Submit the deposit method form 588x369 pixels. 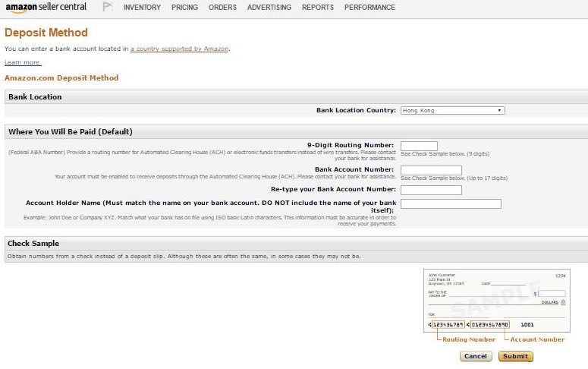(515, 356)
